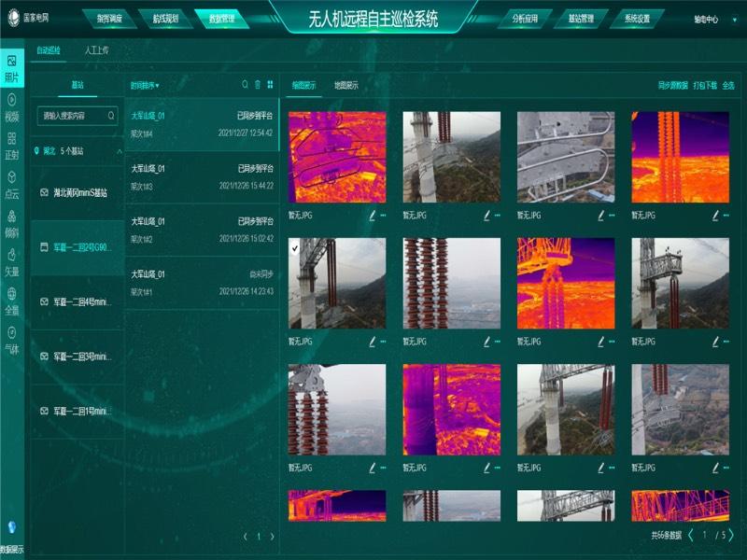The height and width of the screenshot is (560, 747).
Task: Open the 矢量 vector sidebar section
Action: pyautogui.click(x=12, y=263)
